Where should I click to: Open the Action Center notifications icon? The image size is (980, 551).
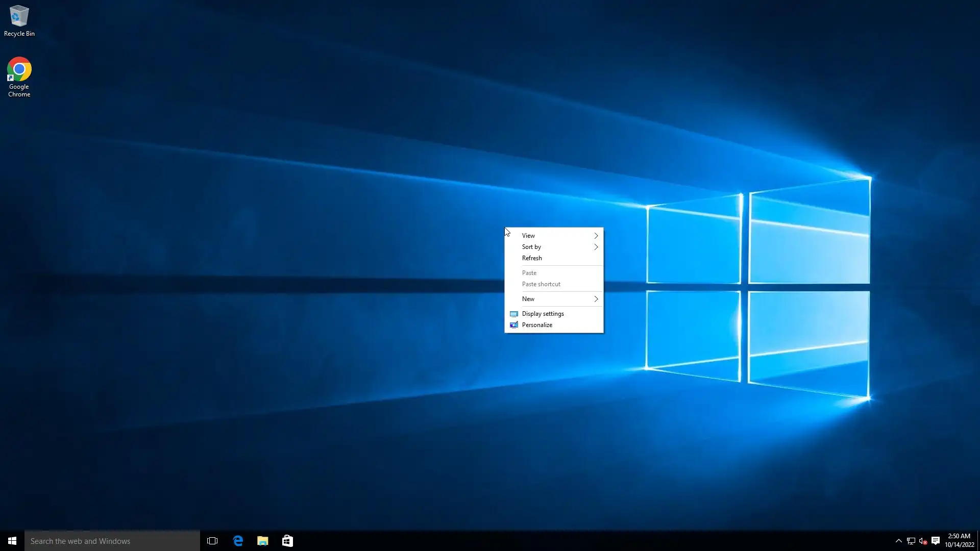point(936,541)
